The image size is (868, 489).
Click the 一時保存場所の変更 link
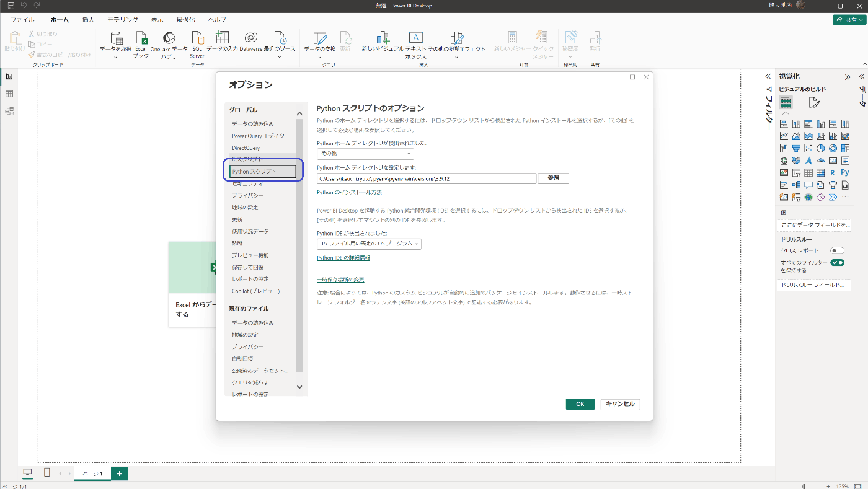tap(340, 280)
